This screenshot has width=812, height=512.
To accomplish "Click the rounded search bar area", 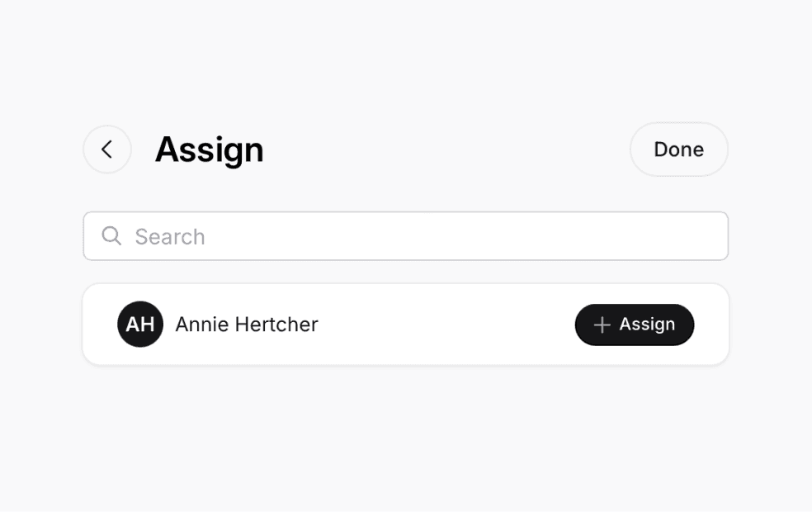I will tap(405, 236).
